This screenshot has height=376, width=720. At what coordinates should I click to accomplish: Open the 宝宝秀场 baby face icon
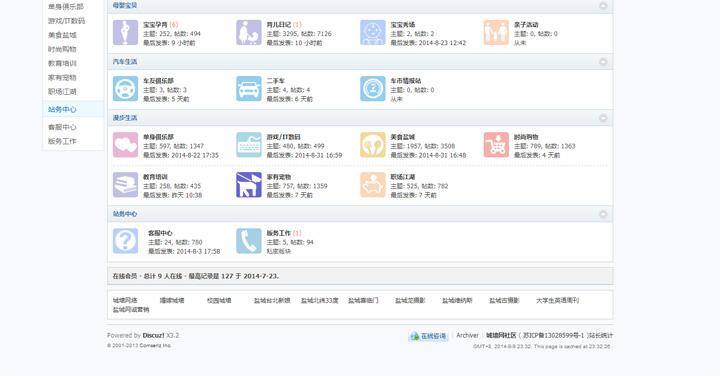pos(372,33)
